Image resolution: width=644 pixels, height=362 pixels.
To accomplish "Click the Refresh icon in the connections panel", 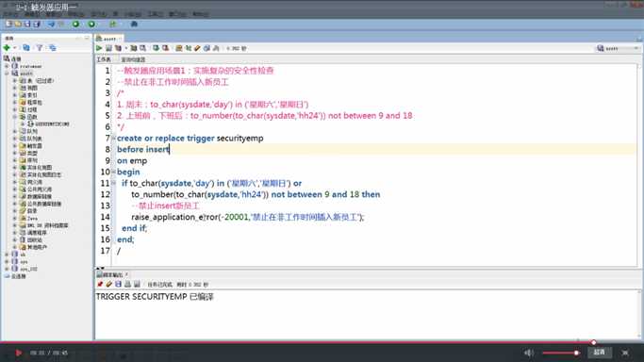I will click(26, 48).
